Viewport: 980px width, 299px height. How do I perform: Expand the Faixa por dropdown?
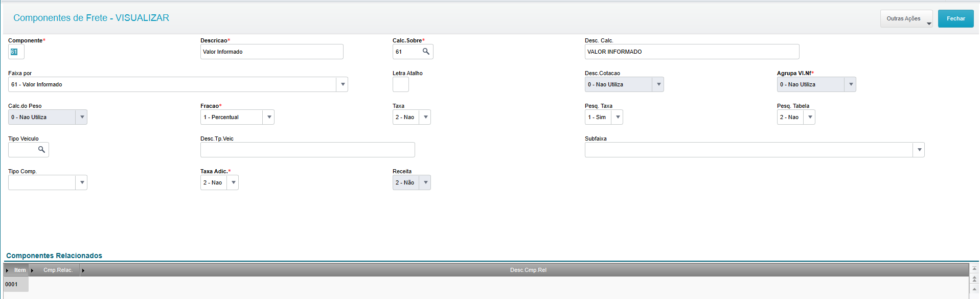point(343,84)
